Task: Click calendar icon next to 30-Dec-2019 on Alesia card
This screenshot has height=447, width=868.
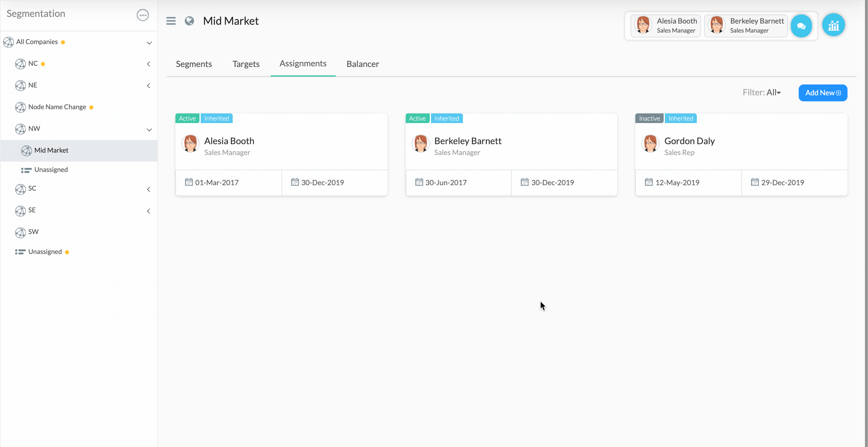Action: click(295, 182)
